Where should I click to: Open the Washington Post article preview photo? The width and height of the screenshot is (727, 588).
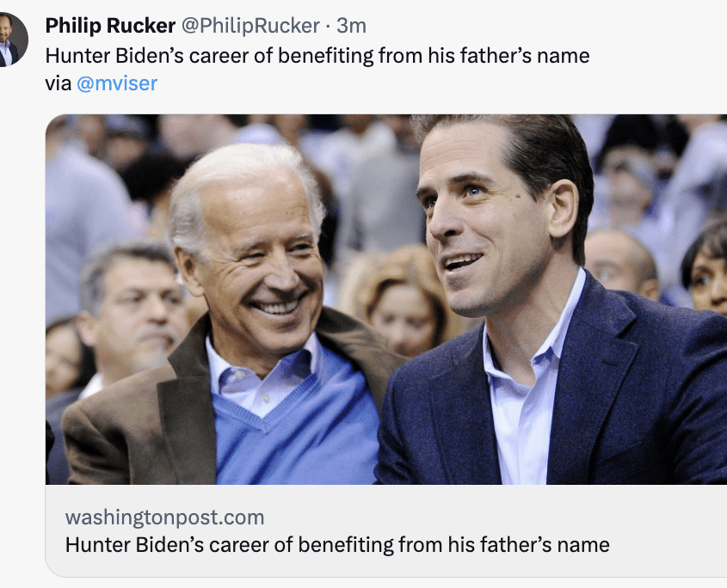click(386, 299)
